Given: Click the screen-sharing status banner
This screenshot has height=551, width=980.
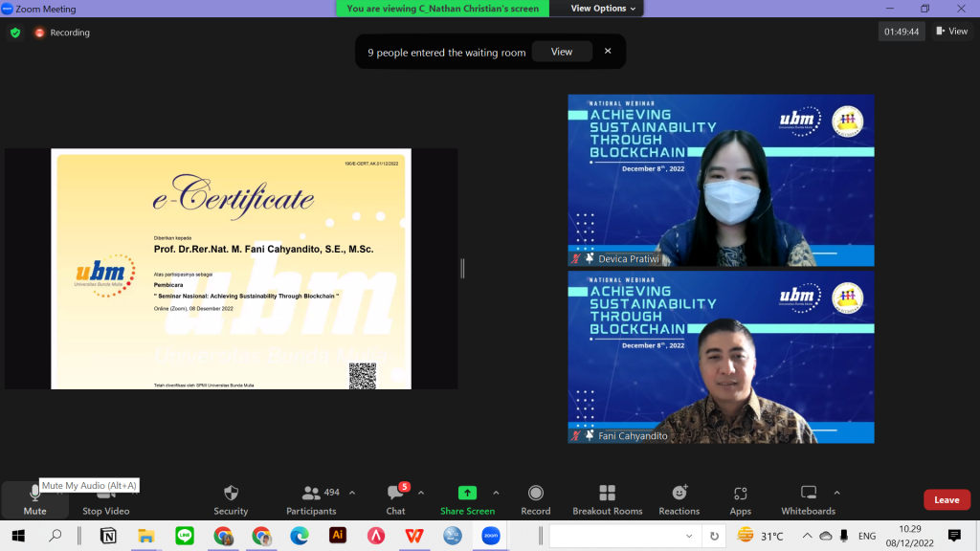Looking at the screenshot, I should pyautogui.click(x=442, y=8).
